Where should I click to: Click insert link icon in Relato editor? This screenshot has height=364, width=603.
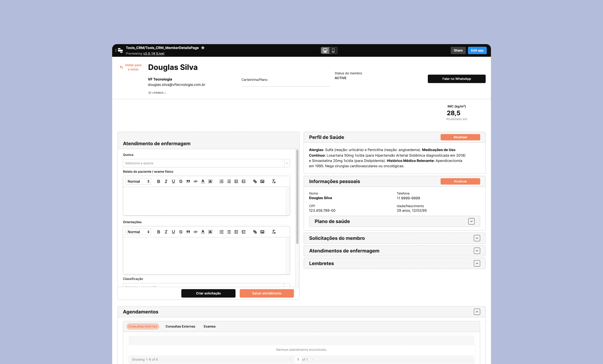(255, 182)
